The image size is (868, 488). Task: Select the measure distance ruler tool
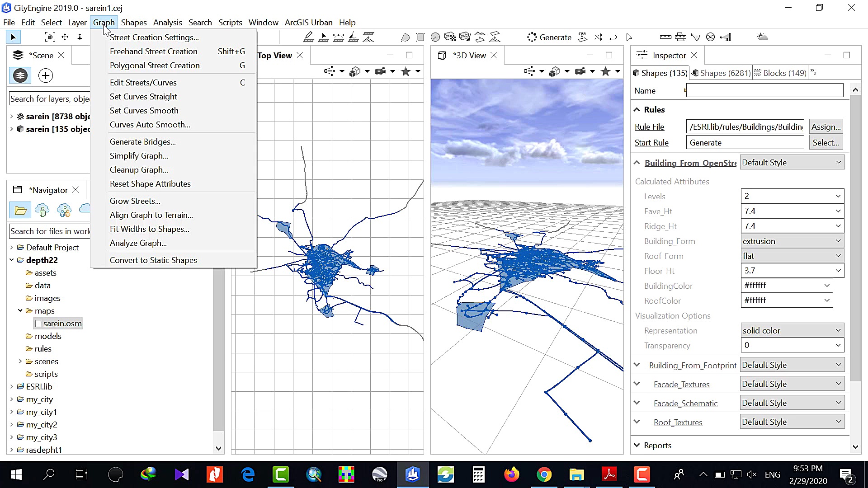(x=665, y=37)
